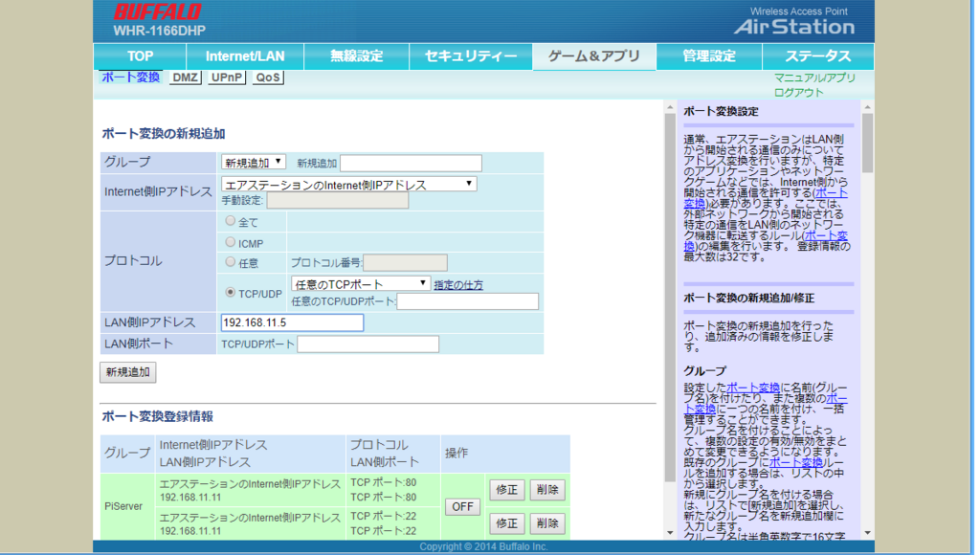Click the プロトコル番号 input field

pyautogui.click(x=405, y=262)
